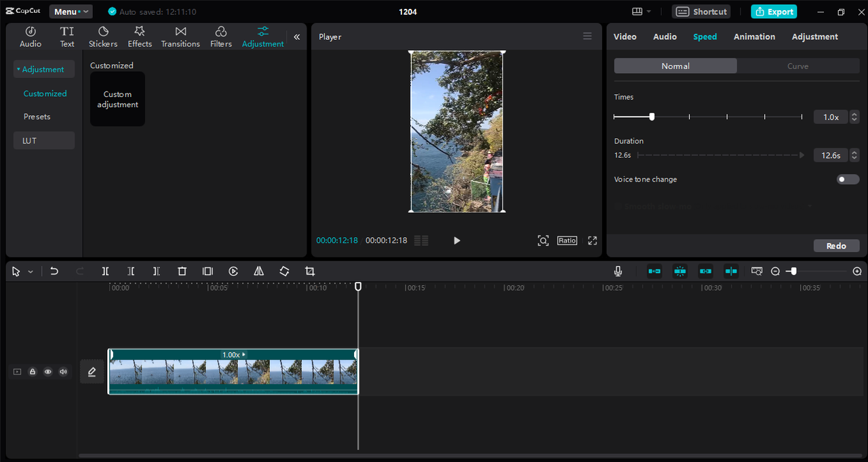
Task: Toggle main track magnet
Action: click(654, 271)
